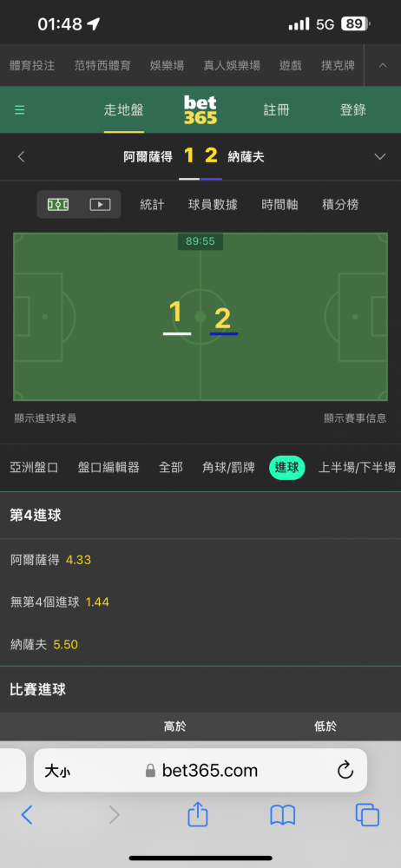Open the hamburger menu icon
The image size is (401, 868).
[x=19, y=110]
